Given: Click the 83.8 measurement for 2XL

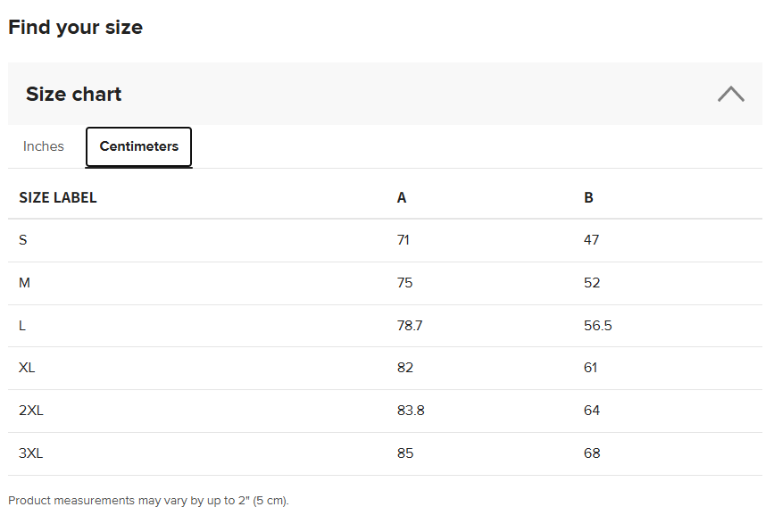Looking at the screenshot, I should click(x=411, y=411).
